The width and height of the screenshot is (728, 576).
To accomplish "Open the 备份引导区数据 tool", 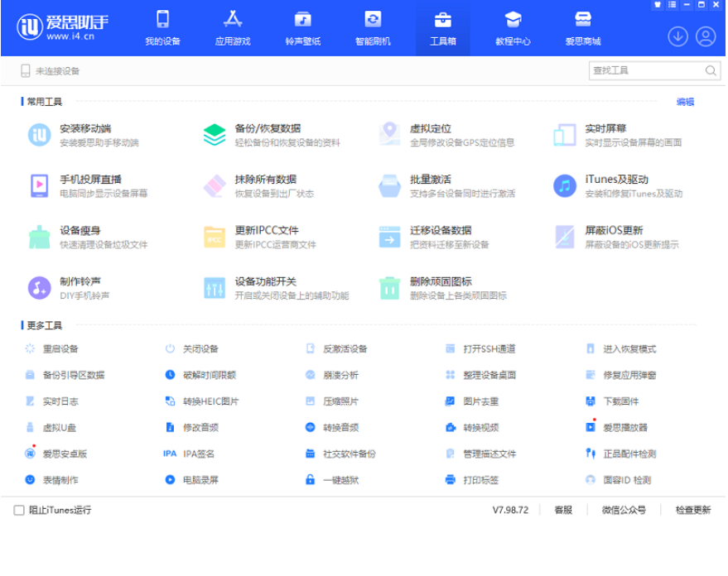I will pos(65,375).
